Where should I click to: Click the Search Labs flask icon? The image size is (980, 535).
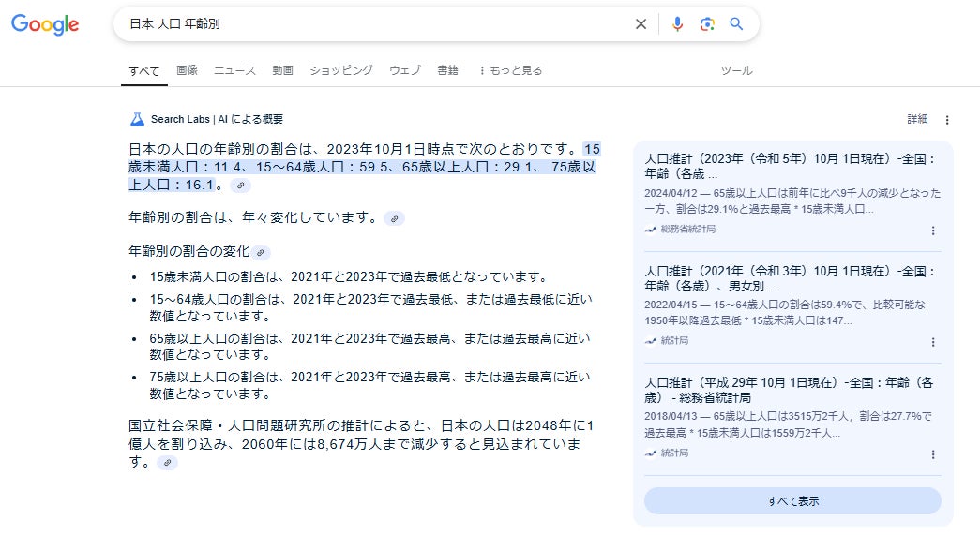coord(137,119)
